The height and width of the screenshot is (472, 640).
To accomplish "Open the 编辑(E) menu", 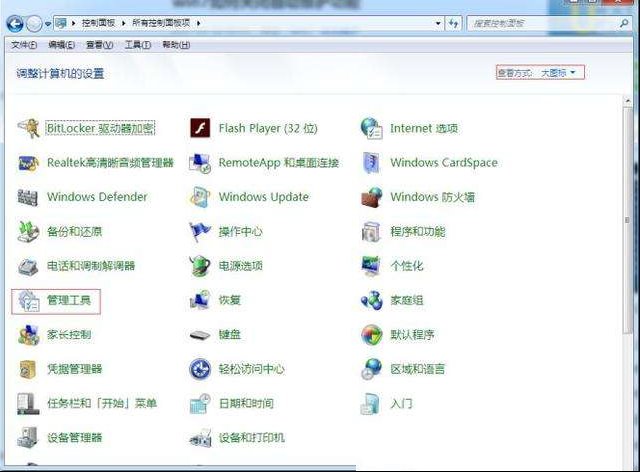I will 62,45.
